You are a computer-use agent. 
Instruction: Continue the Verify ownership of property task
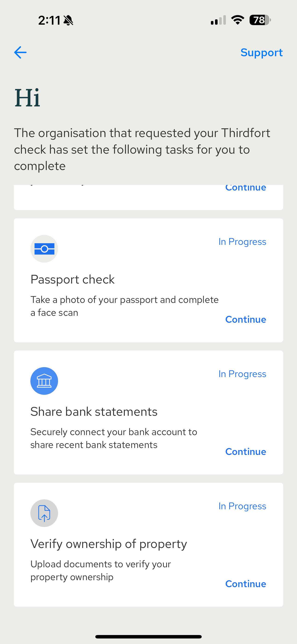[245, 584]
